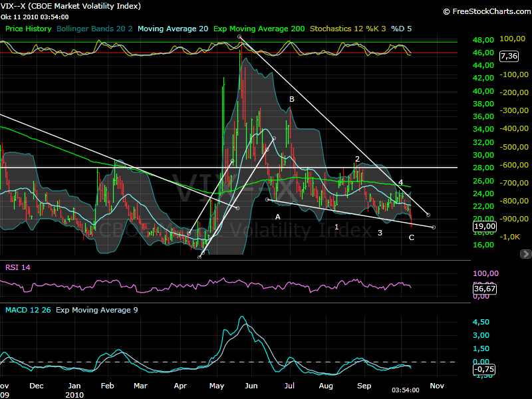Click the wave label C
The height and width of the screenshot is (399, 532).
pos(412,237)
